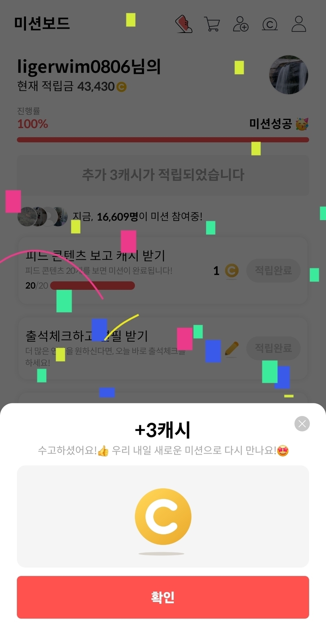Screen dimensions: 326x644
Task: Tap the small coin beside 43,430
Action: coord(122,87)
